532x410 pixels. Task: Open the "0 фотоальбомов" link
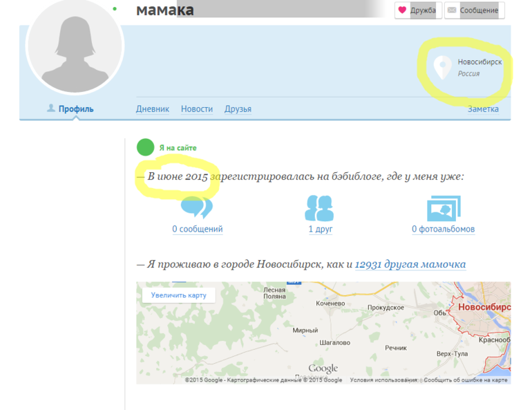pyautogui.click(x=443, y=230)
